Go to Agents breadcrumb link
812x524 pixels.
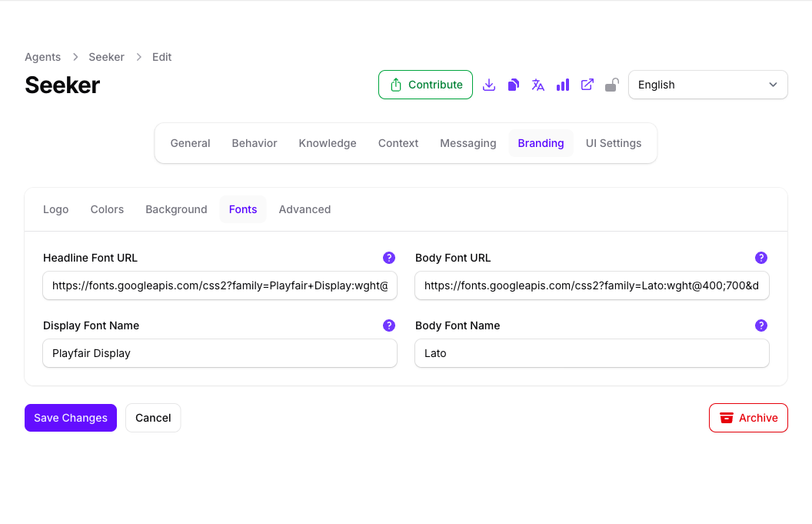point(43,57)
